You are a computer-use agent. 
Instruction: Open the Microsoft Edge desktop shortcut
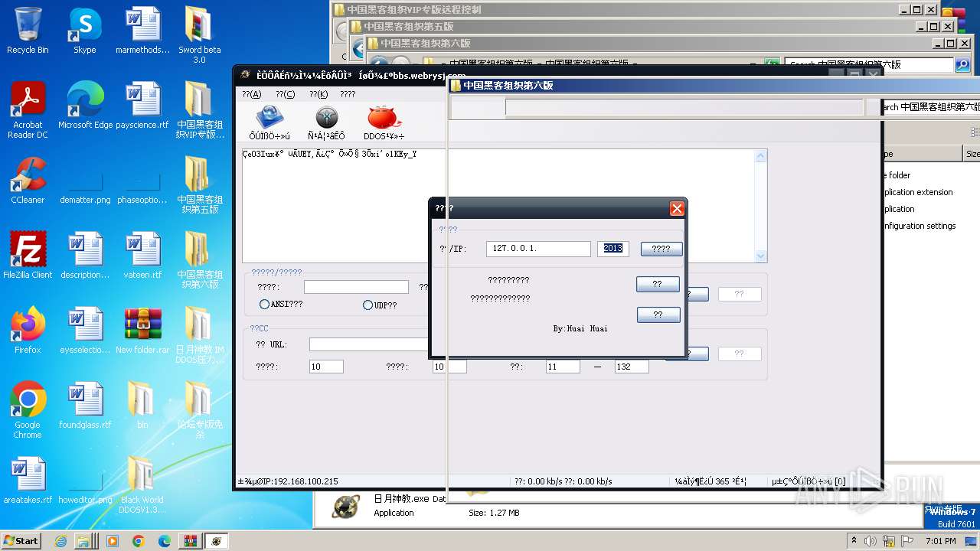pyautogui.click(x=85, y=106)
